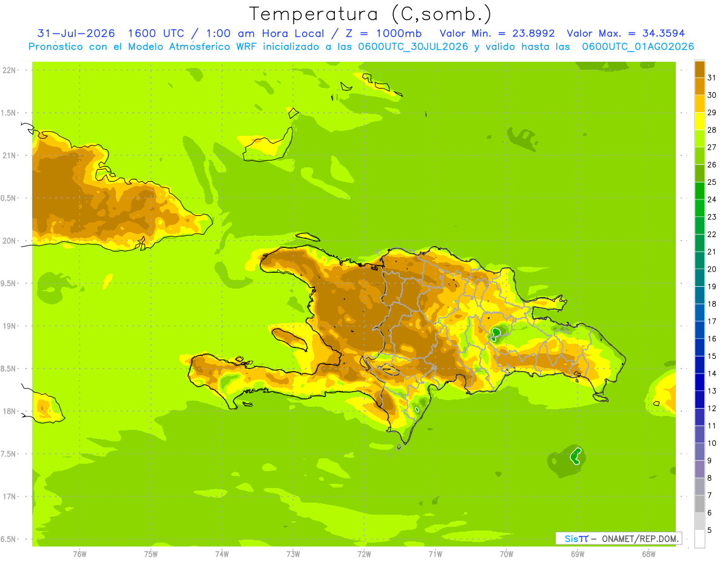This screenshot has width=728, height=562.
Task: Click legend swatch between 26 and 27
Action: click(x=699, y=155)
